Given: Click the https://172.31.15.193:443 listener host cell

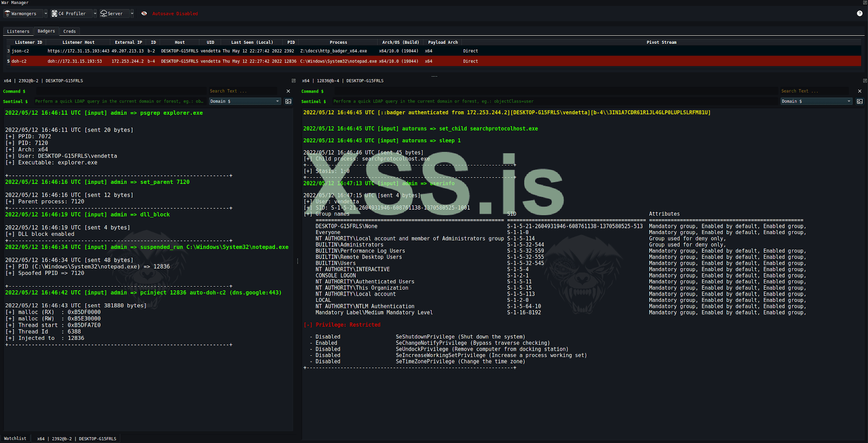Looking at the screenshot, I should click(x=78, y=51).
